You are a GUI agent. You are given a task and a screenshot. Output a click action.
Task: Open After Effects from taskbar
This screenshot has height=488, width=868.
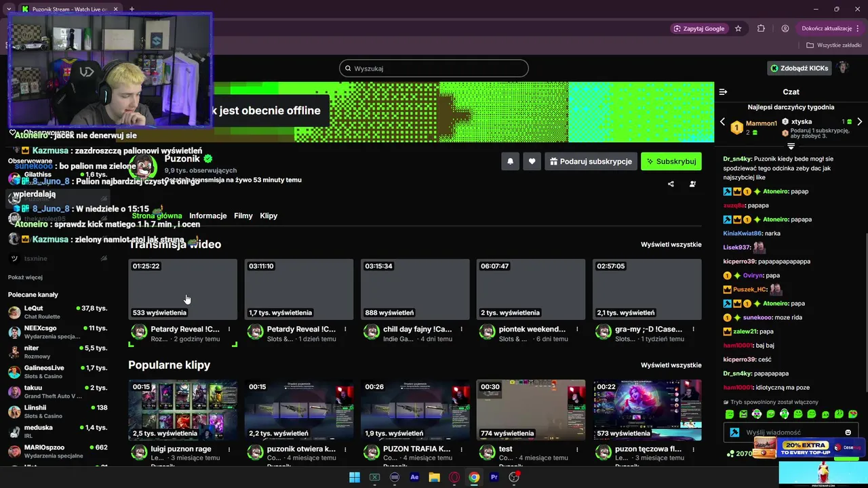pos(414,477)
